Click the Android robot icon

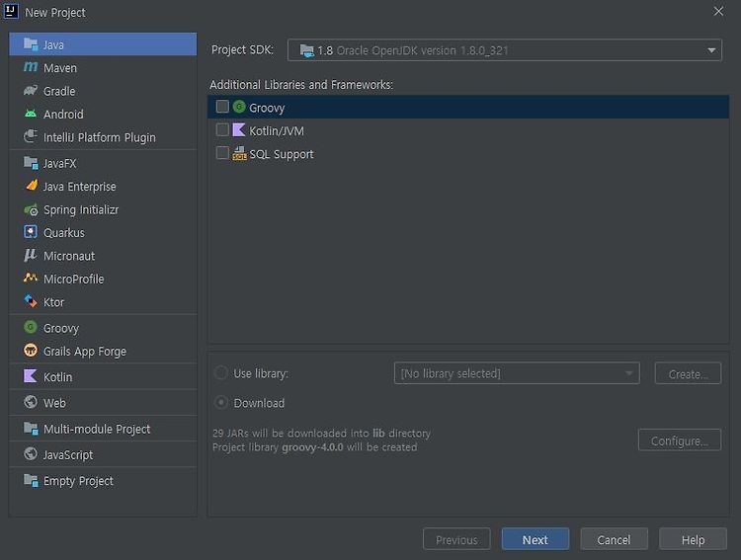pyautogui.click(x=31, y=114)
